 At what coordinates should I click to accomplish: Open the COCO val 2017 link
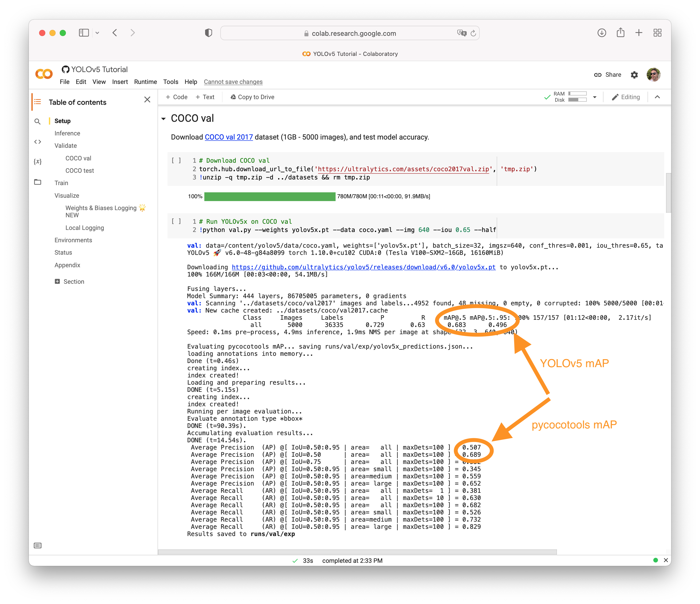(229, 137)
